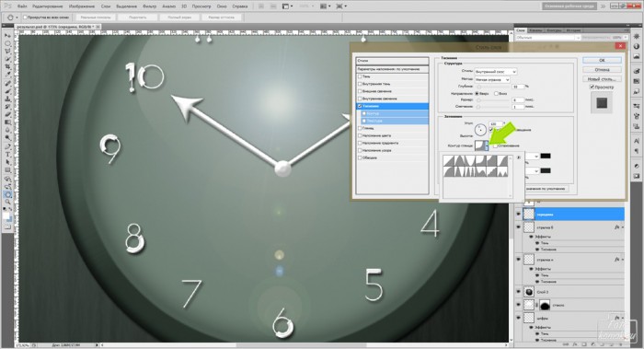Open the Фильтр menu
The image size is (644, 349).
pos(149,6)
